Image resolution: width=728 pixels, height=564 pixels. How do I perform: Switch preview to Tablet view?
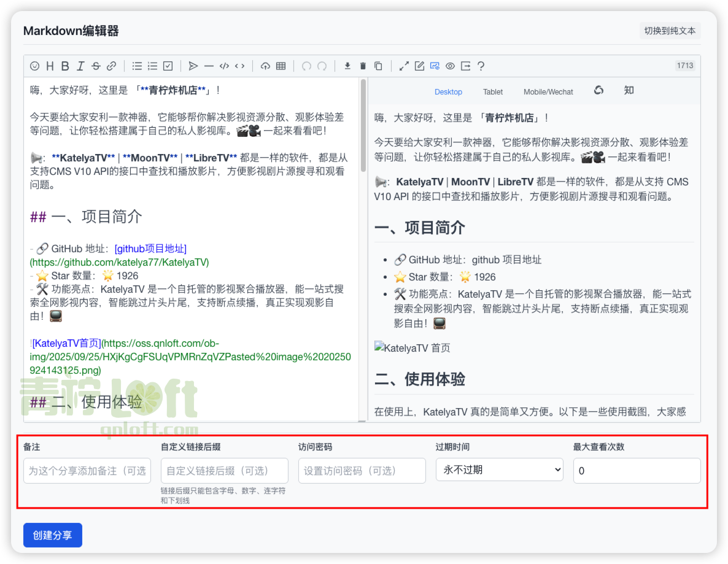click(x=493, y=92)
